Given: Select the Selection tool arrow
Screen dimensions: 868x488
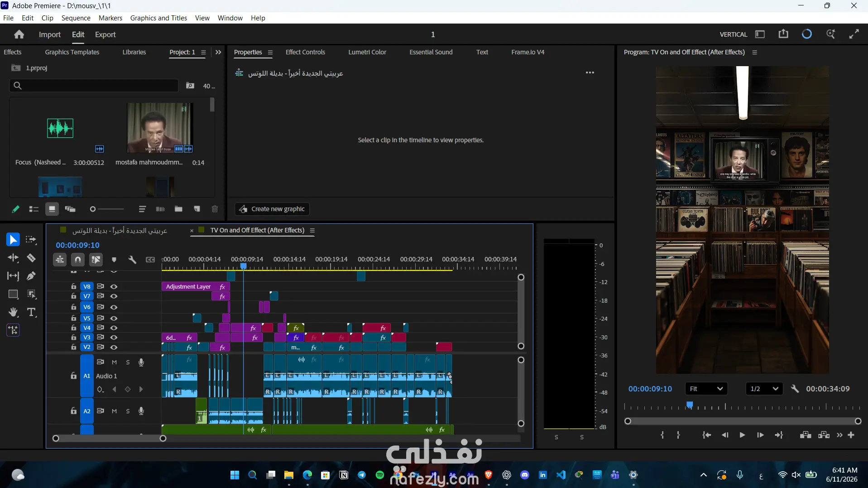Looking at the screenshot, I should (x=13, y=239).
